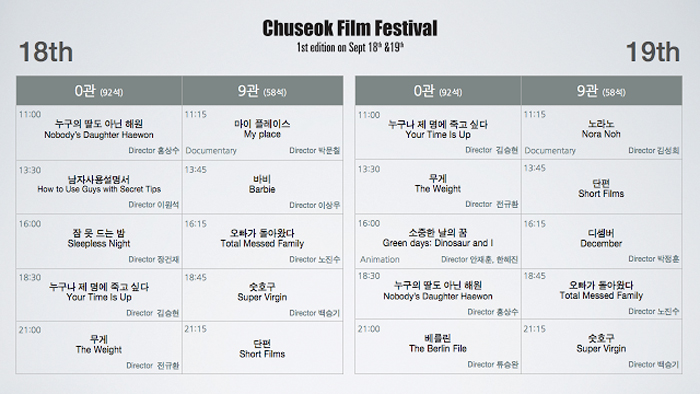The width and height of the screenshot is (700, 394).
Task: Select the 18th 11:15 My place documentary
Action: [x=262, y=133]
